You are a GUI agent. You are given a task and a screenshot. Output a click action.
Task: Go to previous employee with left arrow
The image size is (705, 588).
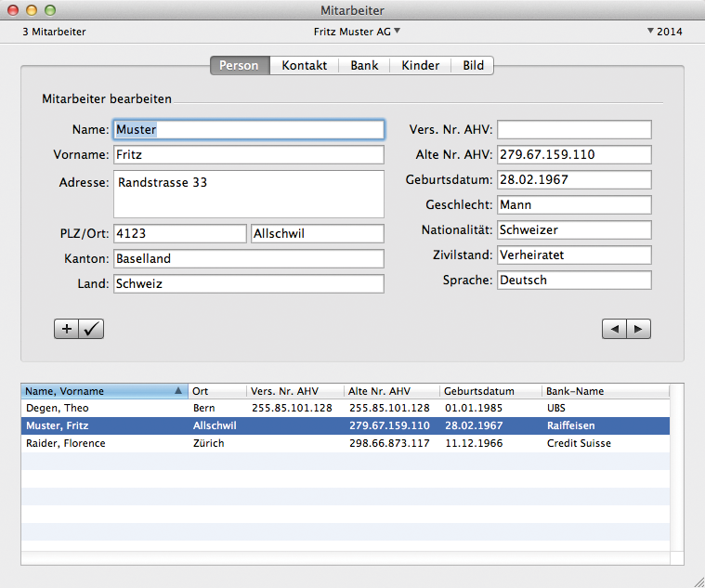coord(614,329)
